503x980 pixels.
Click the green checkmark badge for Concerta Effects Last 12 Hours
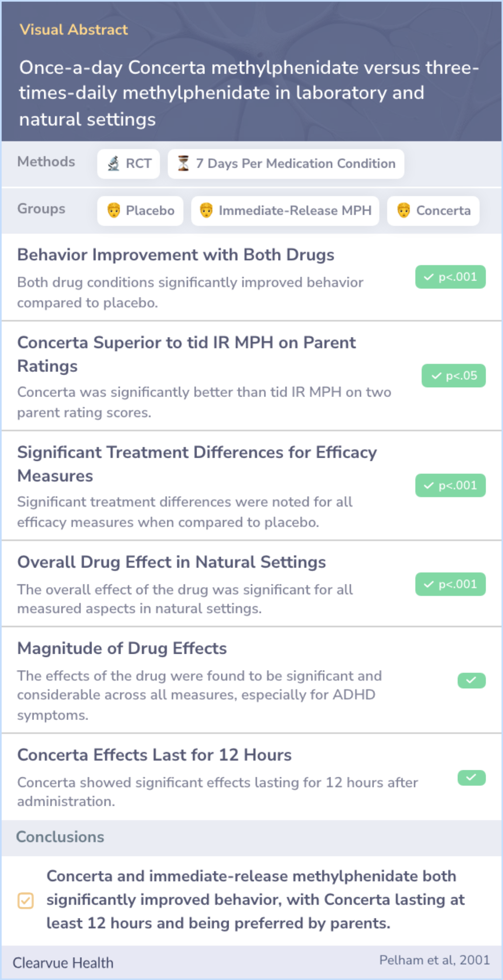tap(471, 778)
